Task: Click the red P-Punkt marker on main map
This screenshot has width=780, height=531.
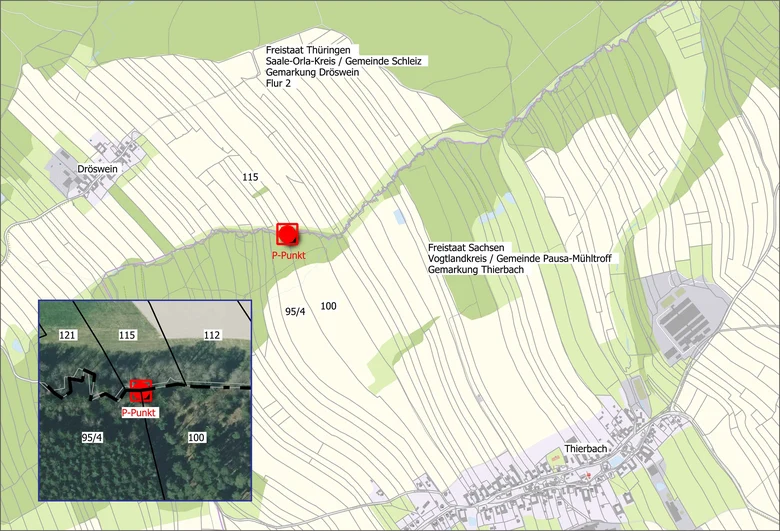Action: [x=287, y=234]
